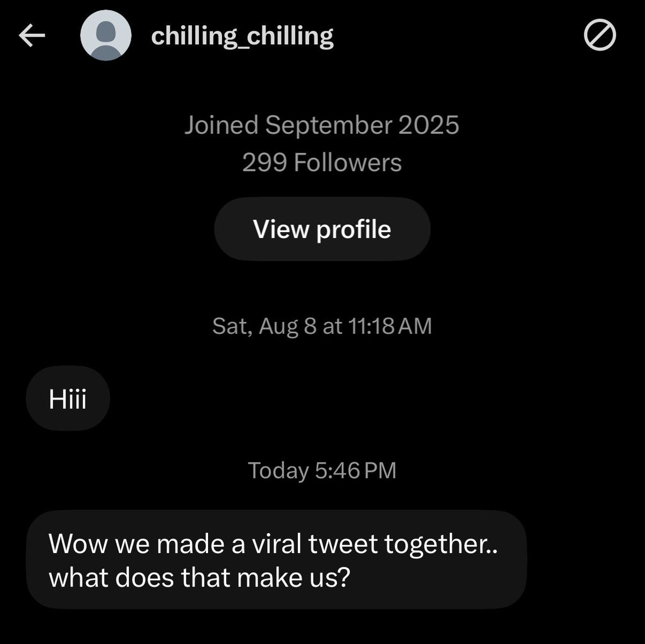The image size is (645, 644).
Task: Return to the message list via back arrow
Action: [x=32, y=36]
